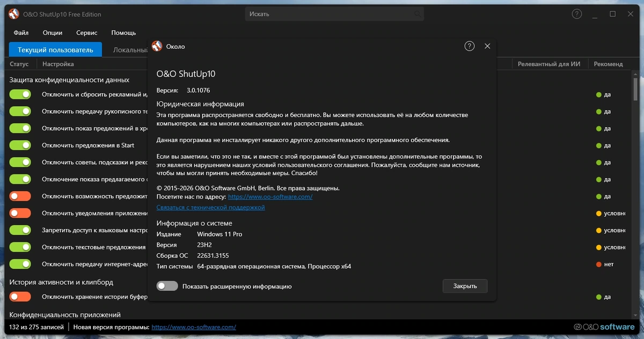Open the Помощь menu
Image resolution: width=644 pixels, height=339 pixels.
[x=123, y=33]
